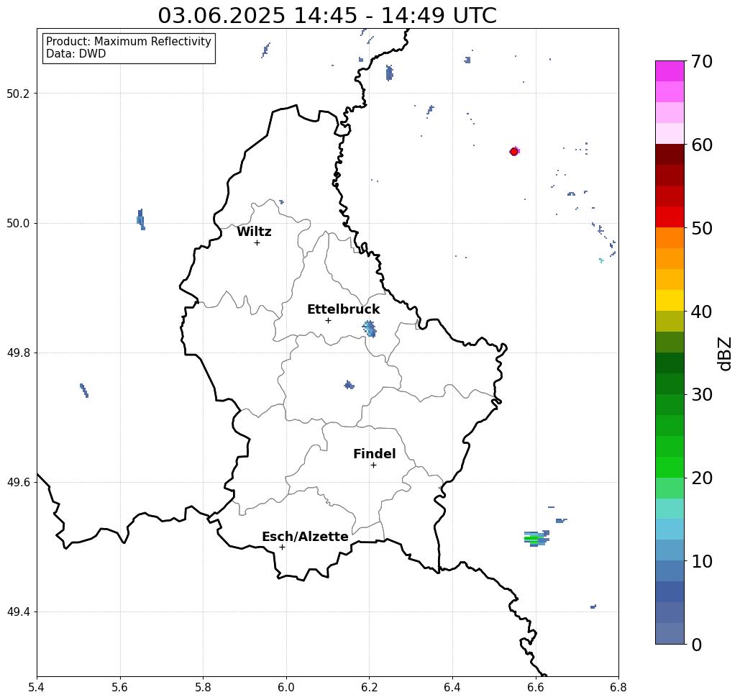Click the 'Data: DWD' label
Screen dimensions: 740x700
click(x=76, y=54)
